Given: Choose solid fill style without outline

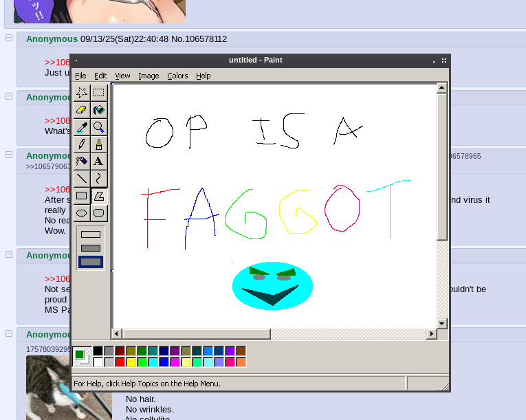Looking at the screenshot, I should (91, 262).
